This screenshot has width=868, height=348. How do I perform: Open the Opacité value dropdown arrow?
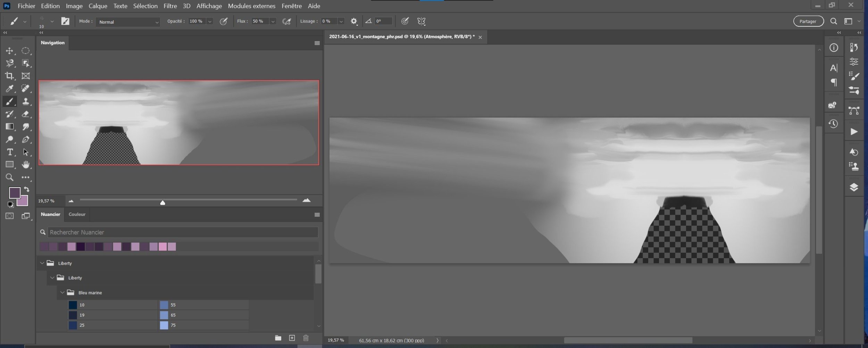click(x=210, y=22)
